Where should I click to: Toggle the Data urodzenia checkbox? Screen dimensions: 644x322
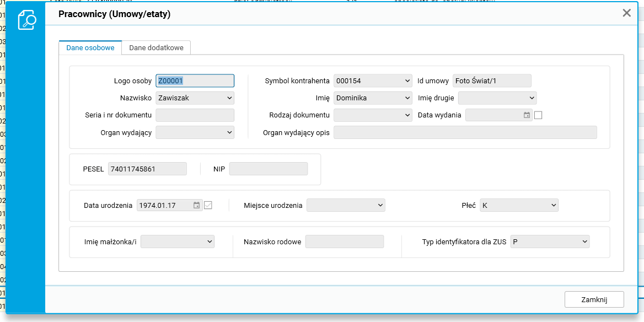208,205
